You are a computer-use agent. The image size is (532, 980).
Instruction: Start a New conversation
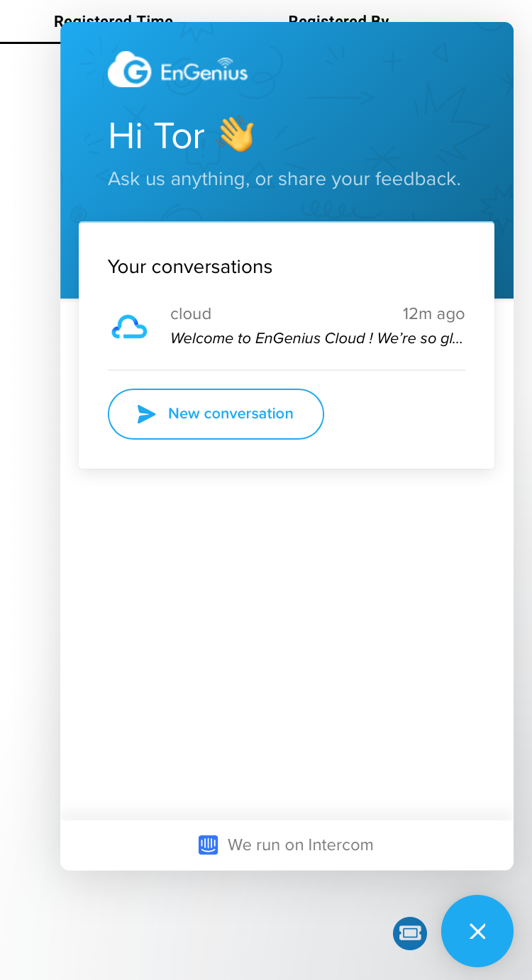click(216, 414)
